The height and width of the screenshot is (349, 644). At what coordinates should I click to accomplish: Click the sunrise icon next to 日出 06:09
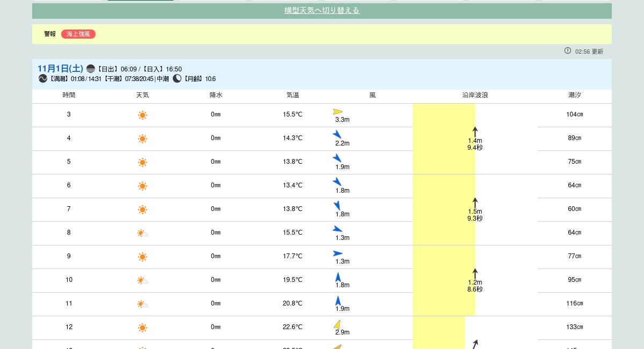(x=90, y=69)
